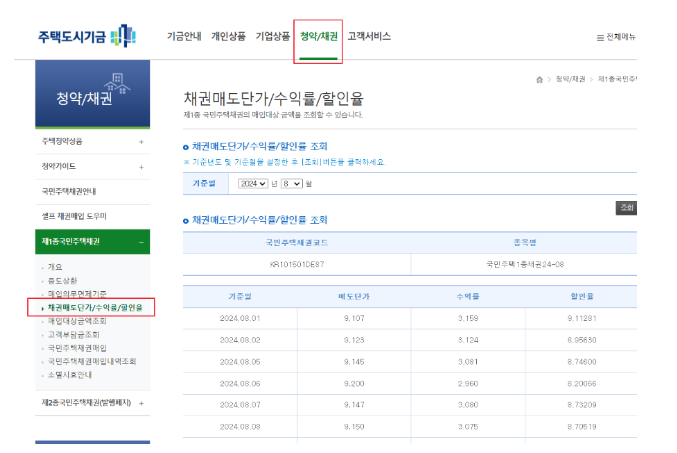Click the date cell 2024.08.05

(240, 362)
